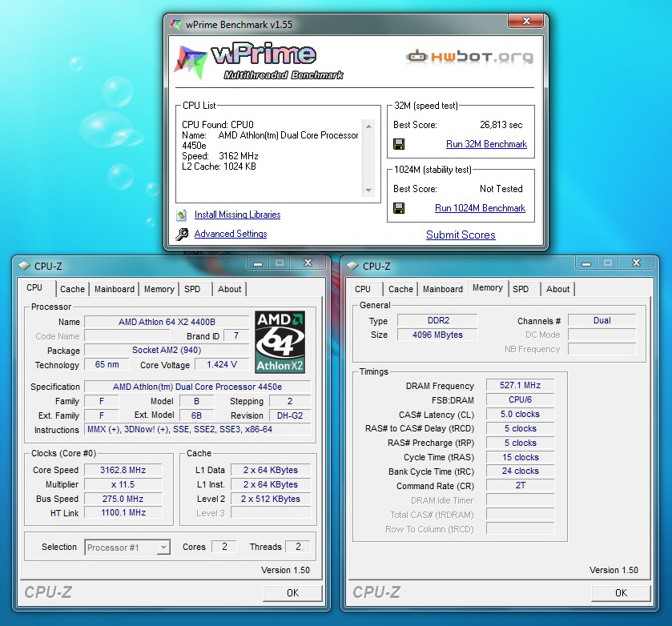The height and width of the screenshot is (626, 672).
Task: Click the Package field Socket AM2 (940)
Action: coord(167,350)
